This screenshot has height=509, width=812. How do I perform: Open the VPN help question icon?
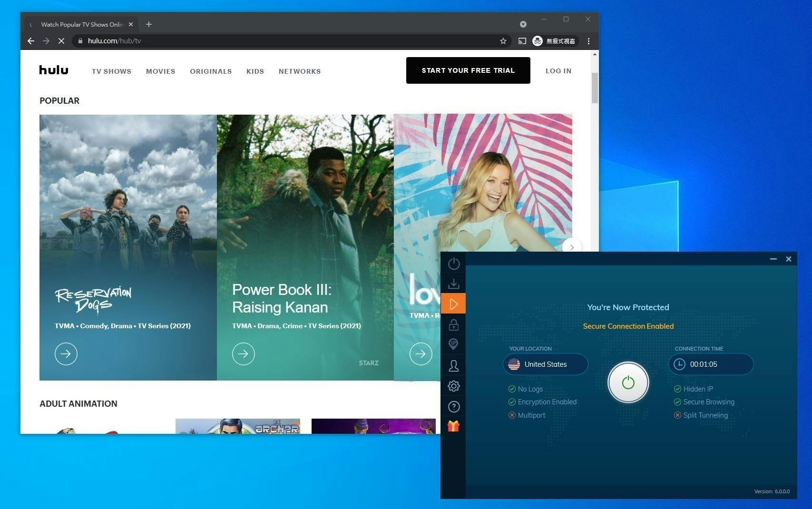point(454,407)
